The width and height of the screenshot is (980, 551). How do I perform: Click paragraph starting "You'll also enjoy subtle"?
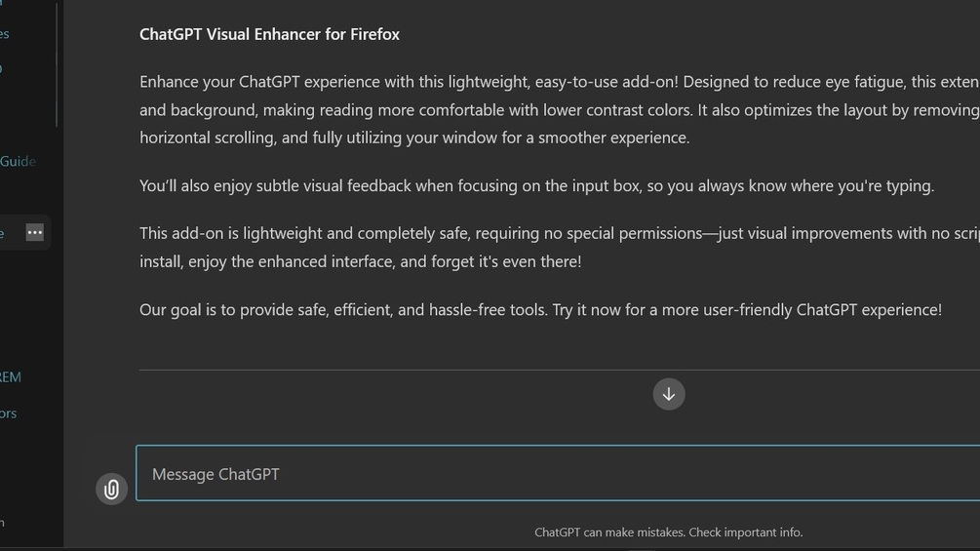(x=536, y=185)
